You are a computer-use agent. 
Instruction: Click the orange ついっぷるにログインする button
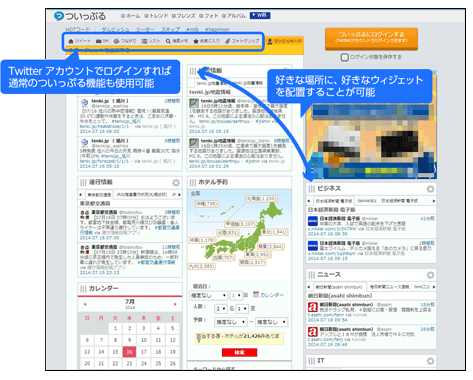click(371, 38)
